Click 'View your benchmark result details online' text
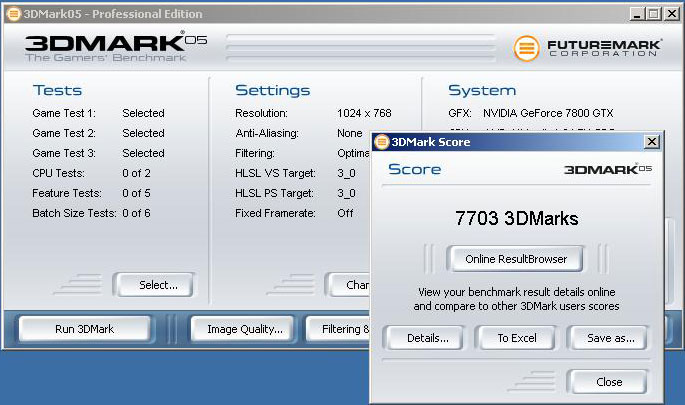The image size is (685, 405). [516, 292]
